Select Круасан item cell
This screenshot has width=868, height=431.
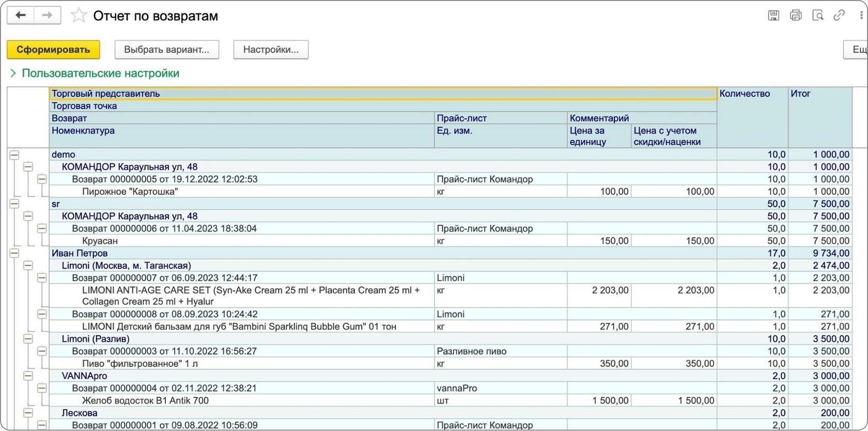(x=242, y=241)
